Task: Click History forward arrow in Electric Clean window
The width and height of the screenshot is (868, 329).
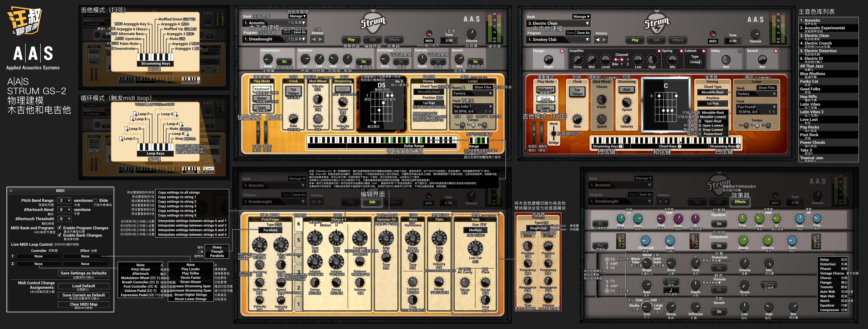Action: click(605, 40)
